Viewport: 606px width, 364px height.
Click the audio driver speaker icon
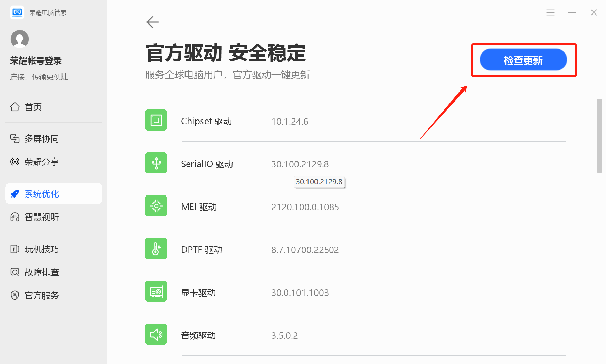156,334
